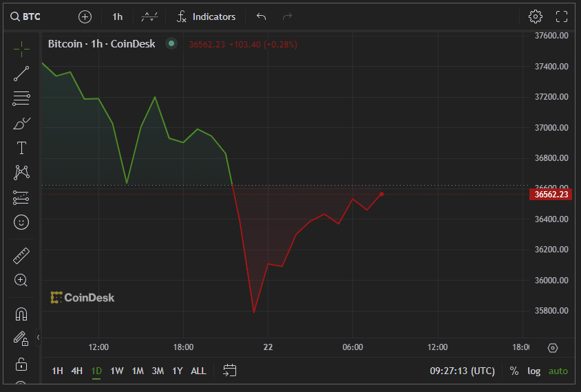Add a compare symbol with the plus icon

tap(85, 17)
